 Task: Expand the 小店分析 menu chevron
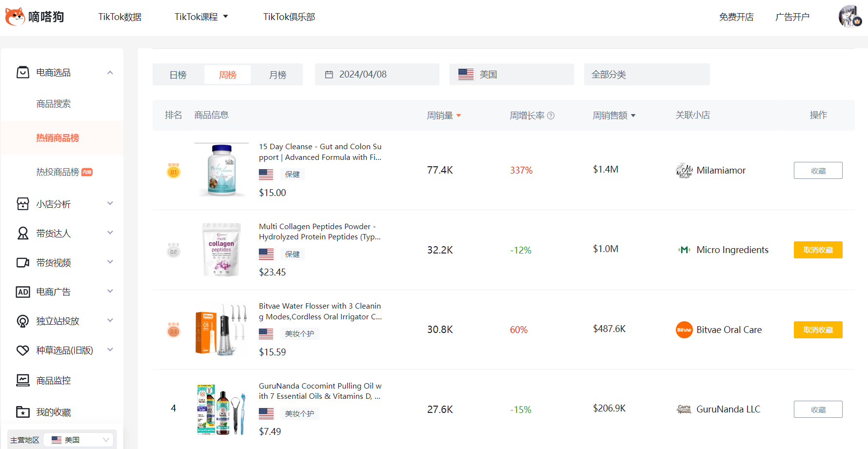point(110,203)
